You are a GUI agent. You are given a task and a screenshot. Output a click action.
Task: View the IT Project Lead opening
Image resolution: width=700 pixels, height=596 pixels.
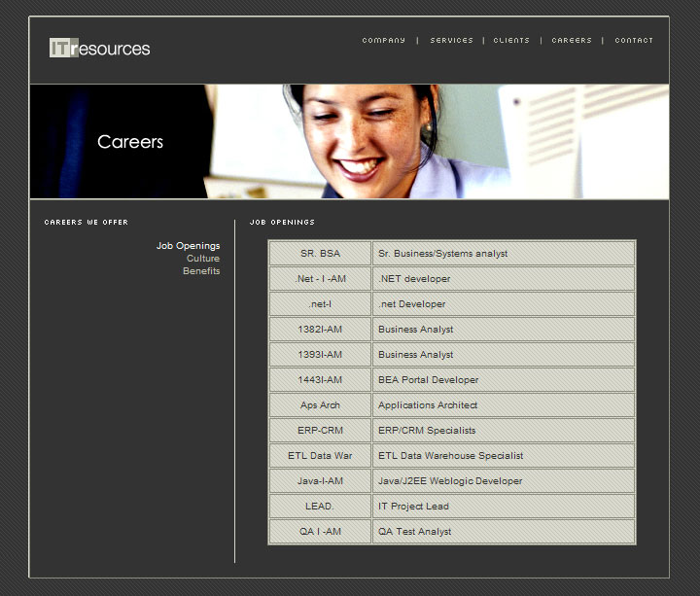coord(413,507)
